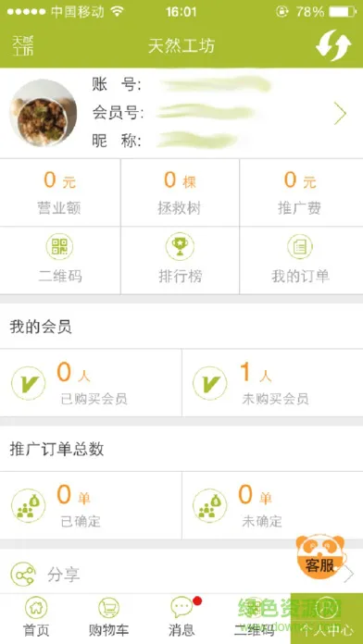Image resolution: width=363 pixels, height=644 pixels.
Task: Open the 消息 messages tab
Action: click(181, 618)
